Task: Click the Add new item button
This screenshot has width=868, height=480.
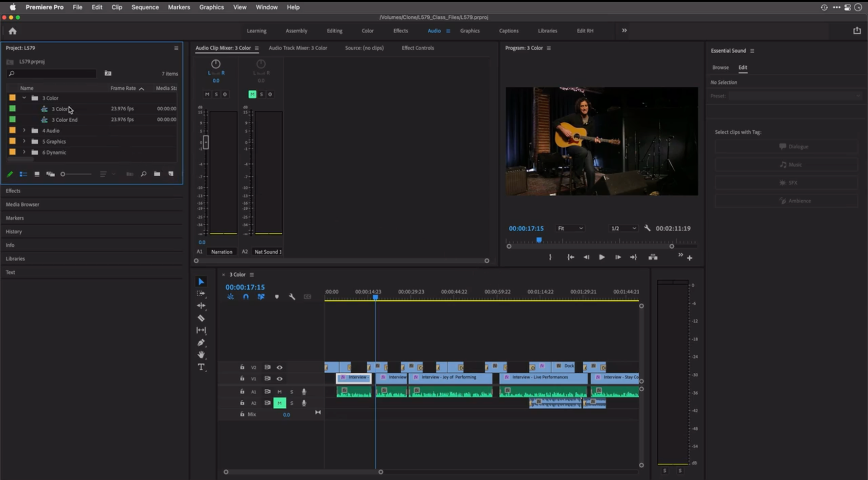Action: click(172, 174)
